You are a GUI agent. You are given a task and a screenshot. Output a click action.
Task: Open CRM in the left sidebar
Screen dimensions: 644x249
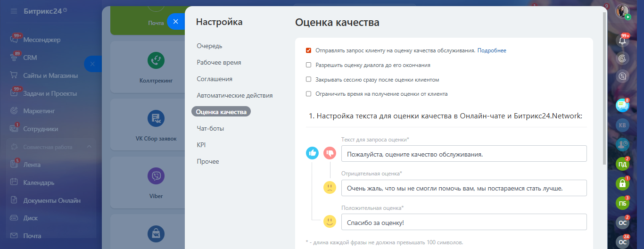point(30,58)
